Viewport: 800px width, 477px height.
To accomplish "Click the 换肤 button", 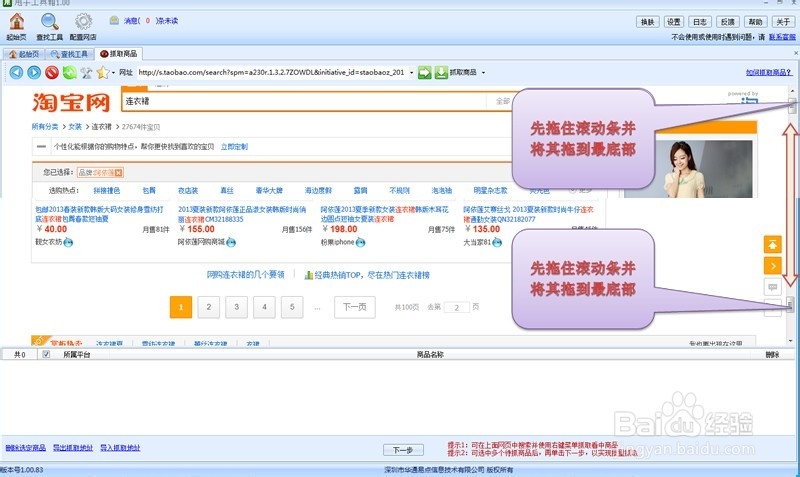I will [647, 21].
